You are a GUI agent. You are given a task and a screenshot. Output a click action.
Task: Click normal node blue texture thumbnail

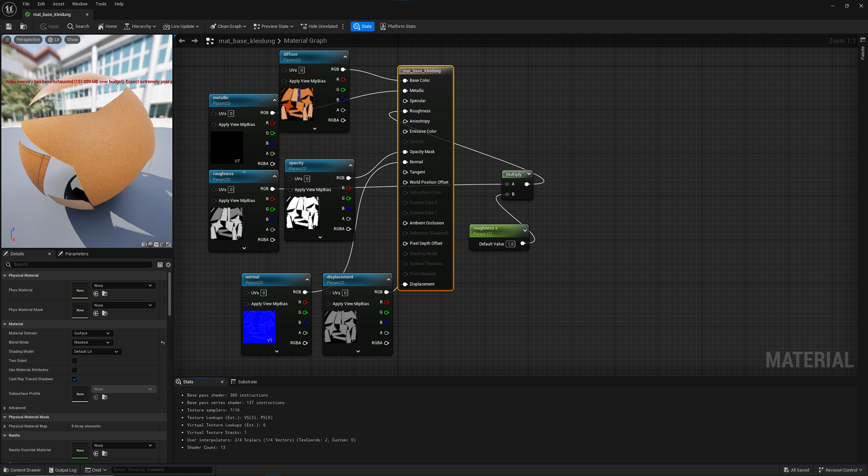tap(259, 327)
